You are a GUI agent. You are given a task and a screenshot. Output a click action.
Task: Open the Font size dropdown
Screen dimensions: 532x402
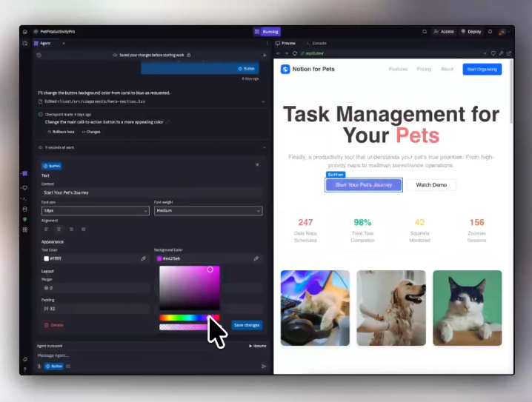96,210
